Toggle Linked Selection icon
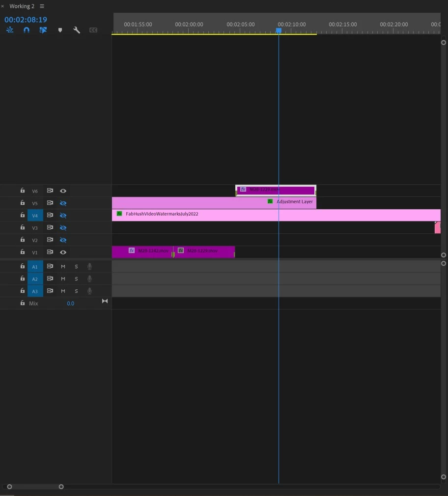Image resolution: width=448 pixels, height=496 pixels. pyautogui.click(x=43, y=30)
